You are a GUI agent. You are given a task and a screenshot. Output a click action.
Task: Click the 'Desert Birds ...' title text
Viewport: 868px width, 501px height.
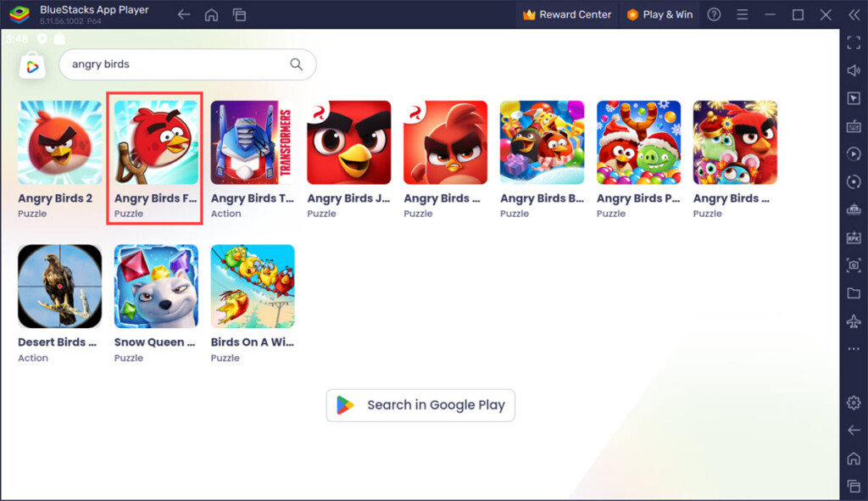(57, 342)
